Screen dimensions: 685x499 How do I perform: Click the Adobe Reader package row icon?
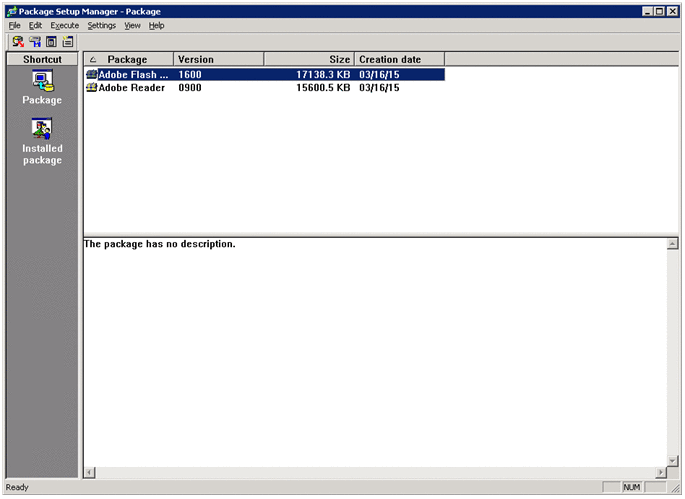point(92,88)
